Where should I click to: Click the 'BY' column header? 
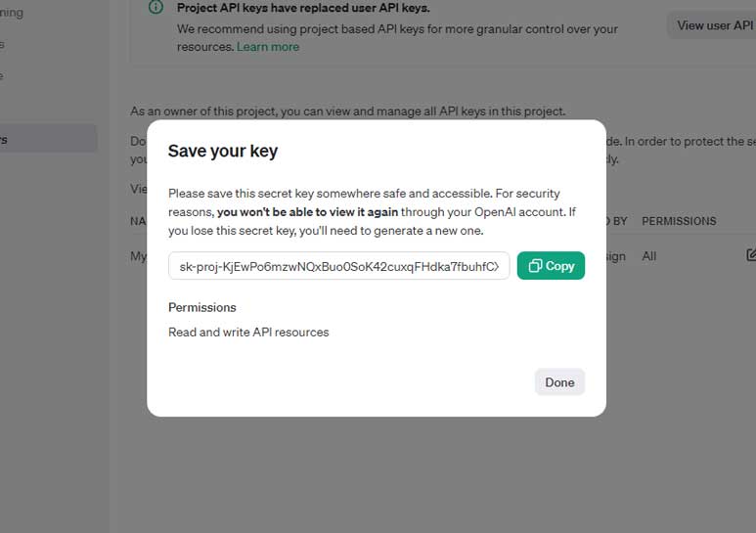(x=619, y=221)
